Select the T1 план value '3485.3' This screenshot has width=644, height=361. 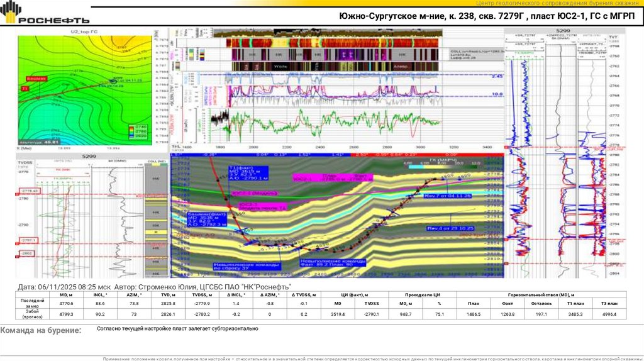pyautogui.click(x=575, y=314)
